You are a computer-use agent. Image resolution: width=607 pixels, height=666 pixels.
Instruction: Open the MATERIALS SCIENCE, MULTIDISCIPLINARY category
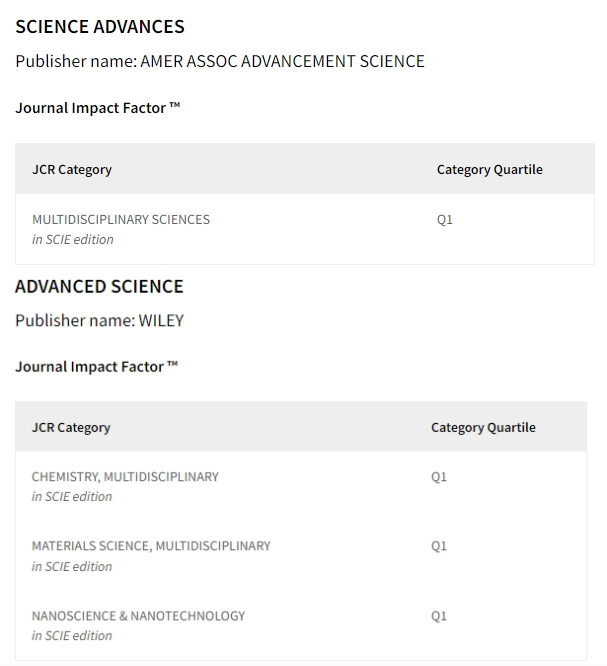pyautogui.click(x=151, y=546)
